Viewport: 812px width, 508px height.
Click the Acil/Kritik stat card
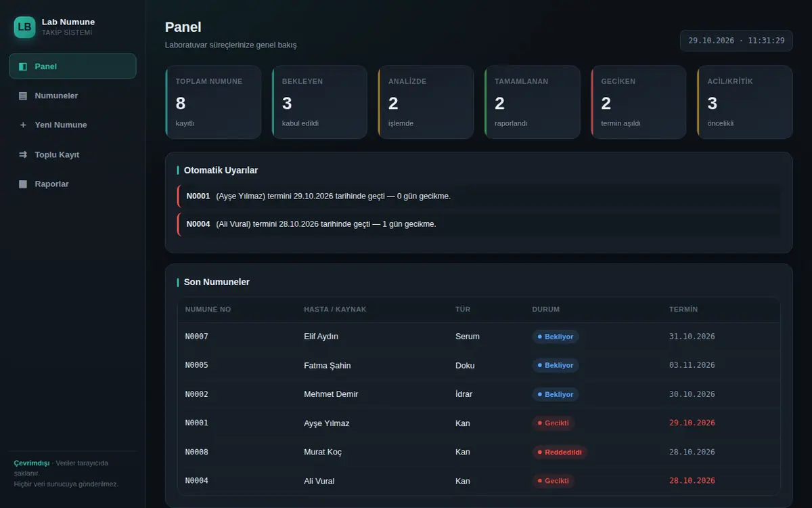[744, 102]
